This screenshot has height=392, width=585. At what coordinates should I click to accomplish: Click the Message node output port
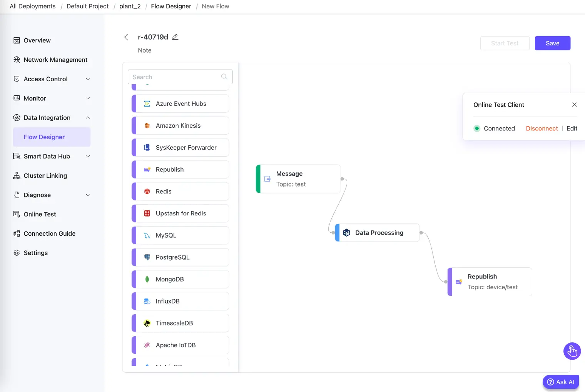pyautogui.click(x=342, y=179)
